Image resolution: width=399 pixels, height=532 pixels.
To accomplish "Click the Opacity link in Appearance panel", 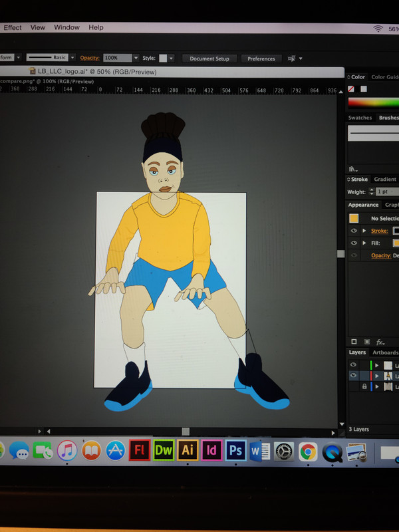I will coord(380,255).
